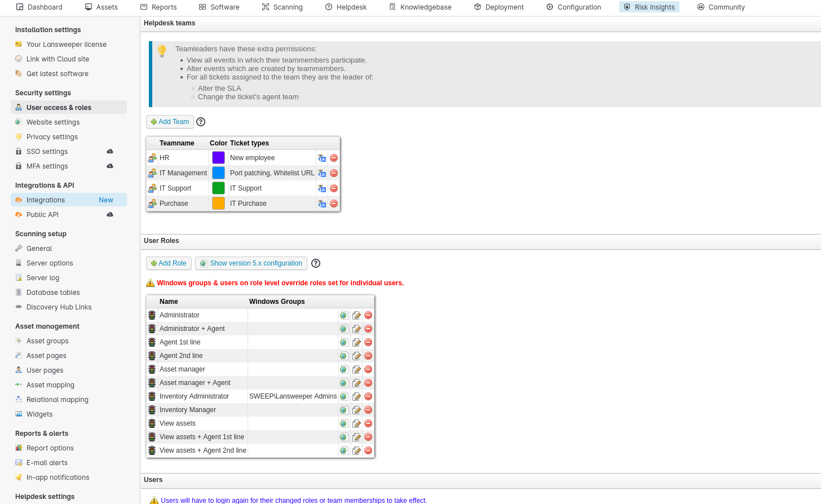Image resolution: width=821 pixels, height=504 pixels.
Task: Edit the View assets + Agent 2nd line role
Action: (356, 450)
